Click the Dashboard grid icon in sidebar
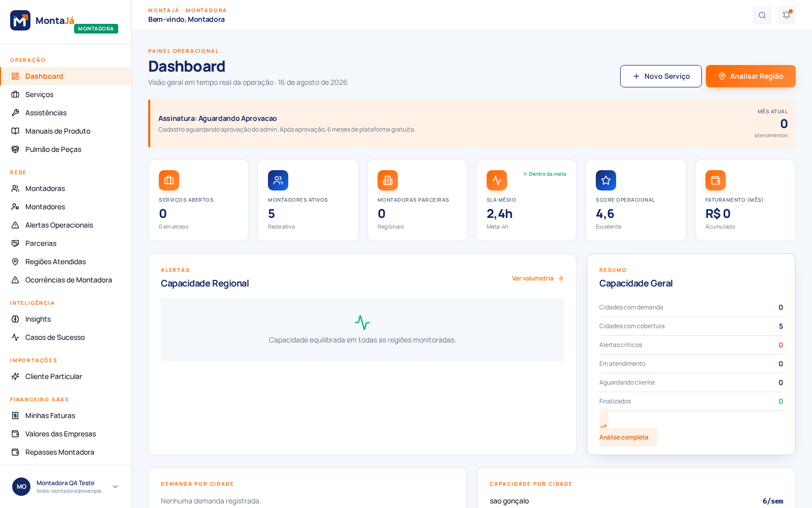This screenshot has height=508, width=812. tap(15, 76)
